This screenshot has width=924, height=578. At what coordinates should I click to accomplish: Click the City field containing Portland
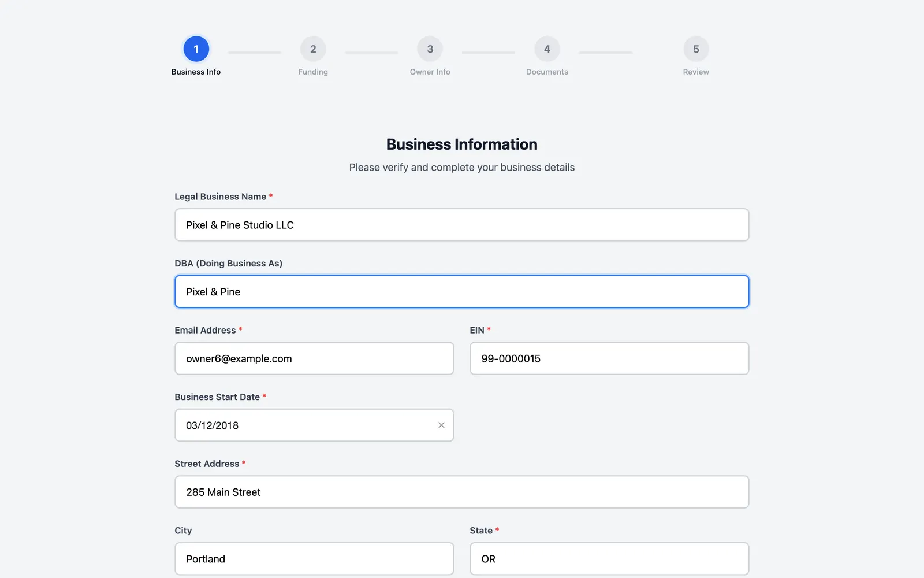pyautogui.click(x=314, y=559)
